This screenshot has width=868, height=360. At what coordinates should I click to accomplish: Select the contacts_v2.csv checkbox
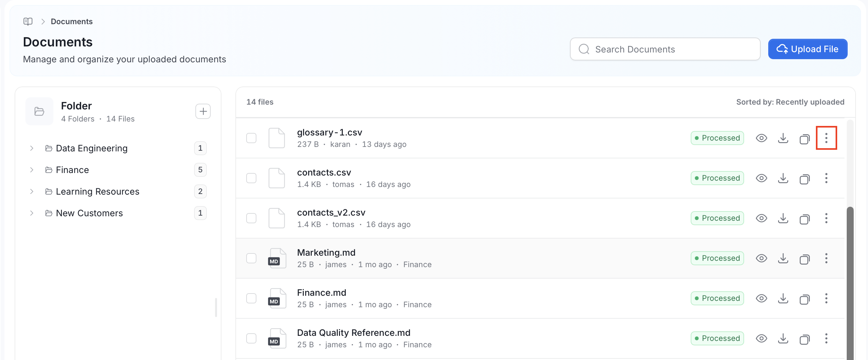click(x=251, y=218)
